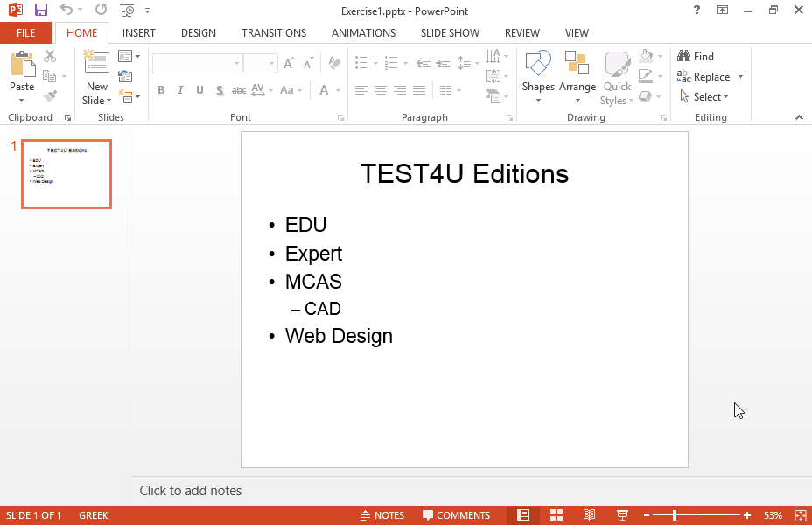Viewport: 812px width, 525px height.
Task: Toggle Italic formatting
Action: coord(180,90)
